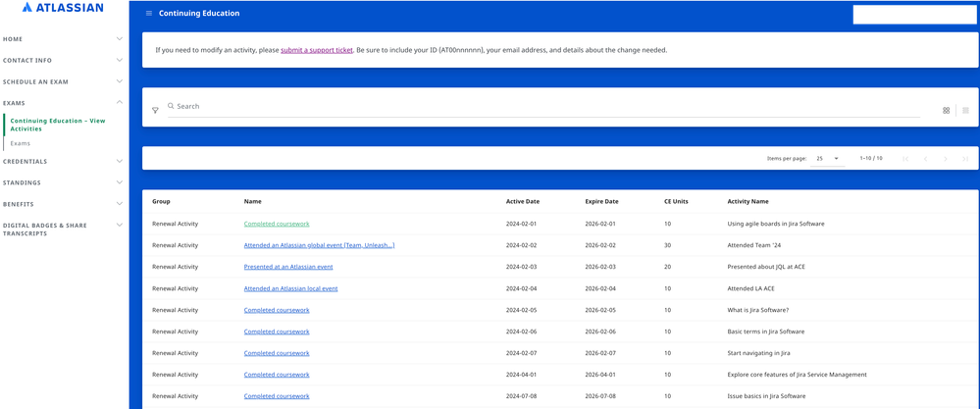The height and width of the screenshot is (409, 980).
Task: Open the Items per page dropdown
Action: tap(828, 159)
